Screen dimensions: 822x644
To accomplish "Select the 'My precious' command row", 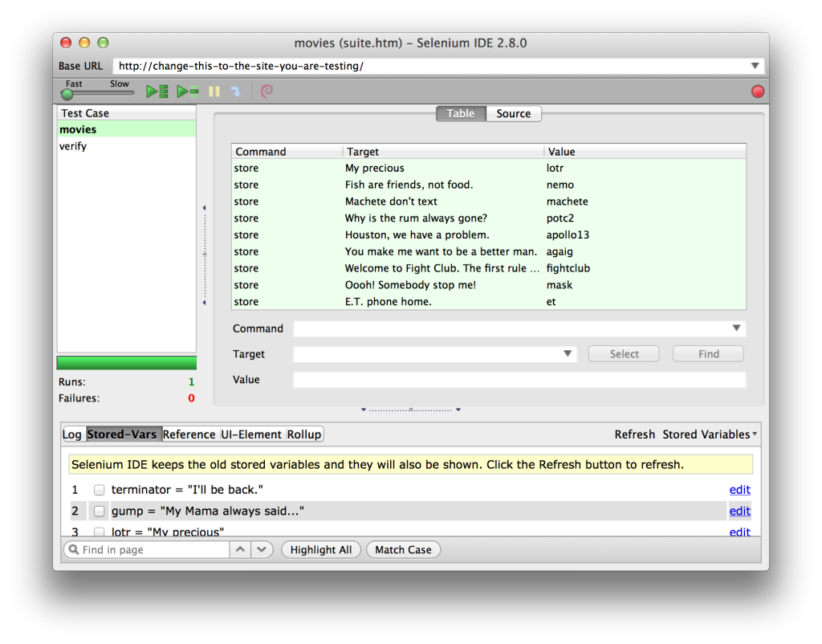I will tap(489, 168).
